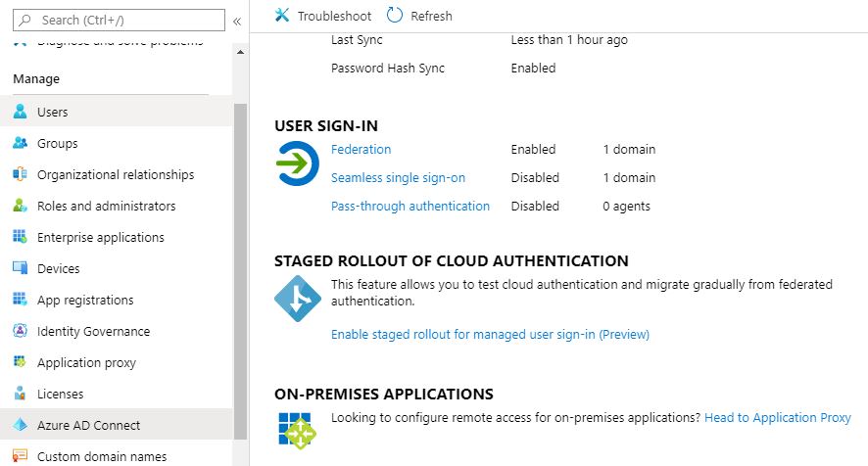Click the Troubleshoot wrench icon
868x466 pixels.
point(282,16)
